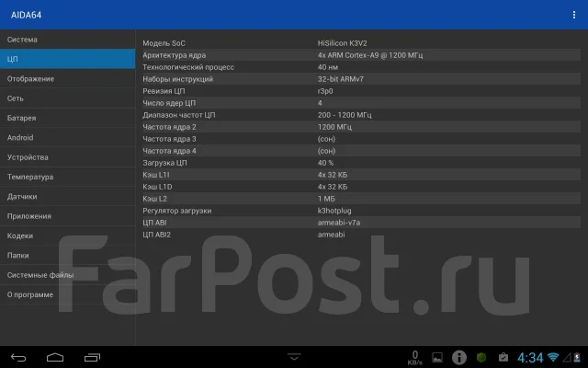Select the 40 нм value
This screenshot has height=368, width=588.
[x=328, y=67]
